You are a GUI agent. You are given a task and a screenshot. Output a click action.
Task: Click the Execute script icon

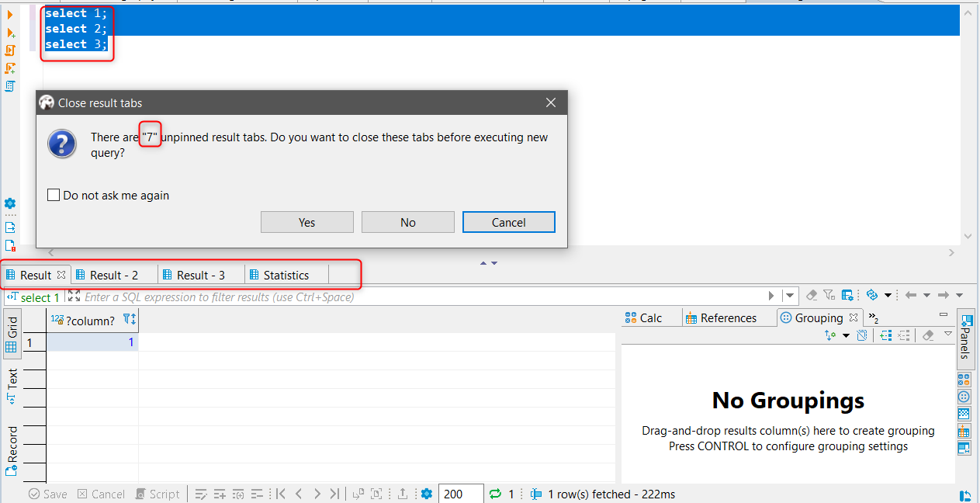pyautogui.click(x=10, y=50)
